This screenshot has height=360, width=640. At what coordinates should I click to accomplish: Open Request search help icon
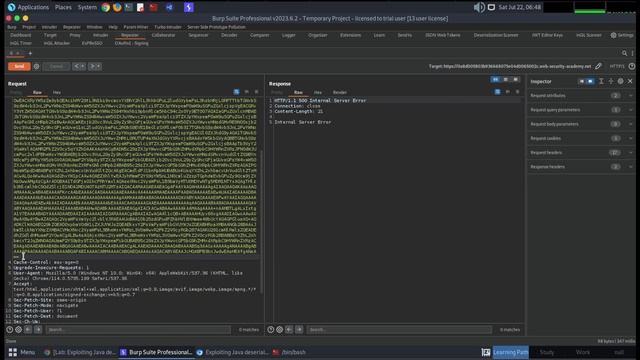click(9, 329)
